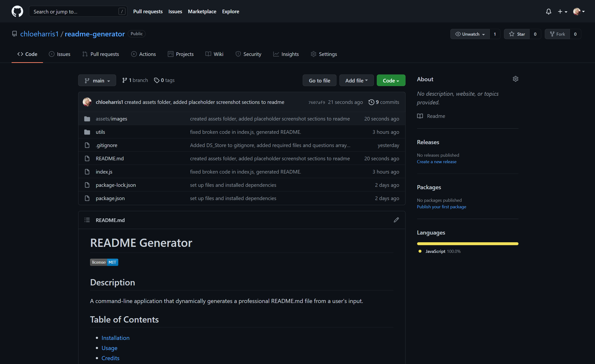
Task: Open notifications via the bell icon
Action: pyautogui.click(x=548, y=11)
